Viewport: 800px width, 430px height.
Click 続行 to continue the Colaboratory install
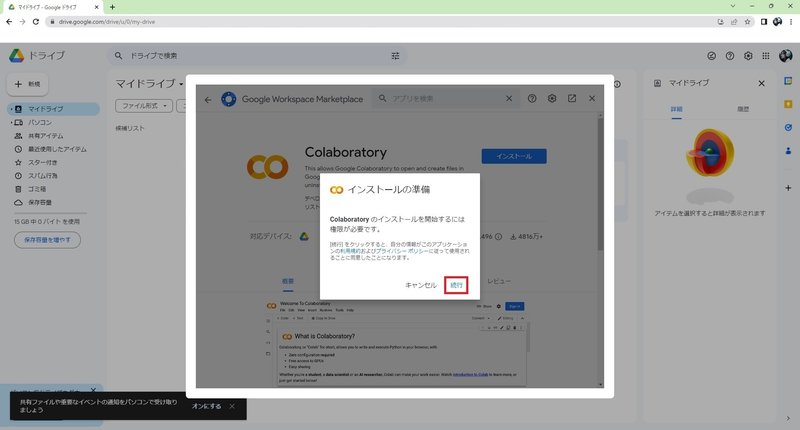click(456, 285)
